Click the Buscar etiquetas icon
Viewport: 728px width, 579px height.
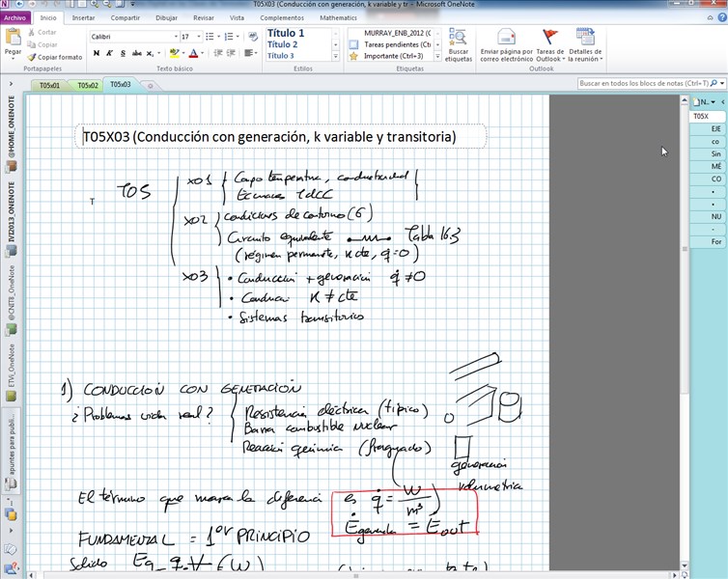pyautogui.click(x=458, y=38)
